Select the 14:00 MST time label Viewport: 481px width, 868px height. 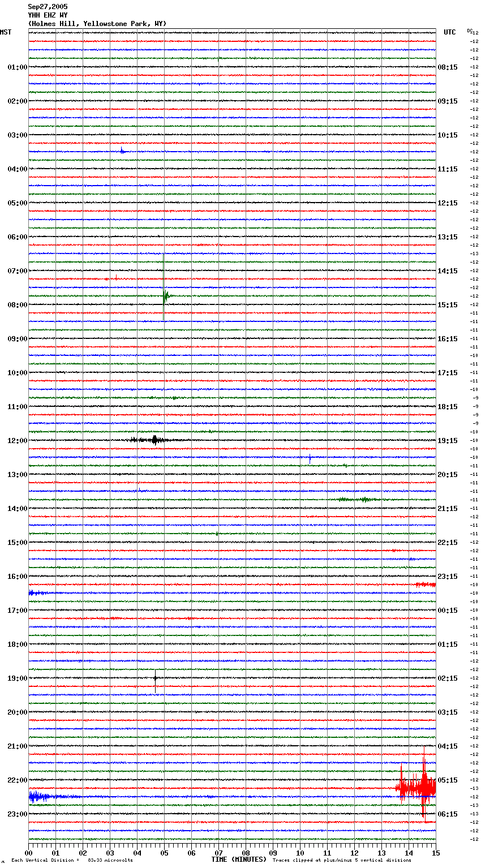click(18, 509)
